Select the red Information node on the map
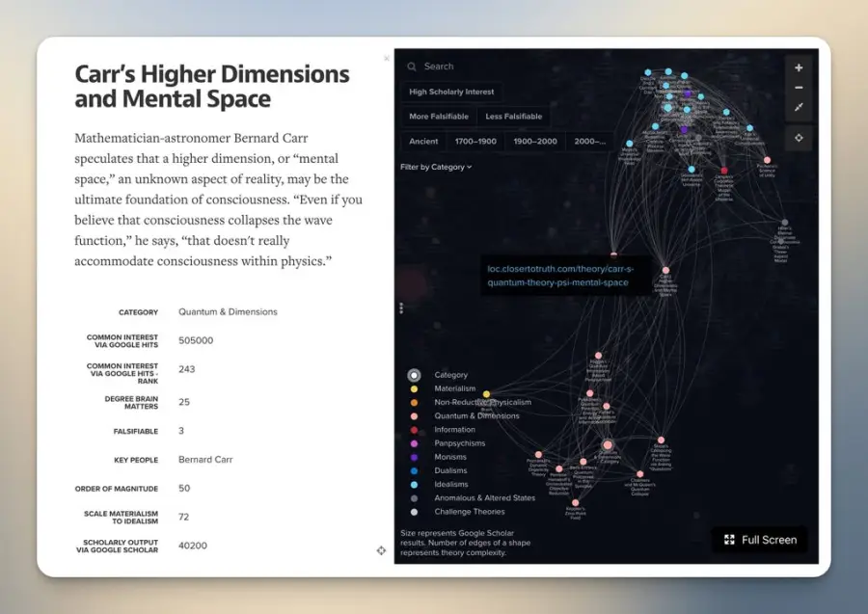The width and height of the screenshot is (868, 614). click(724, 171)
